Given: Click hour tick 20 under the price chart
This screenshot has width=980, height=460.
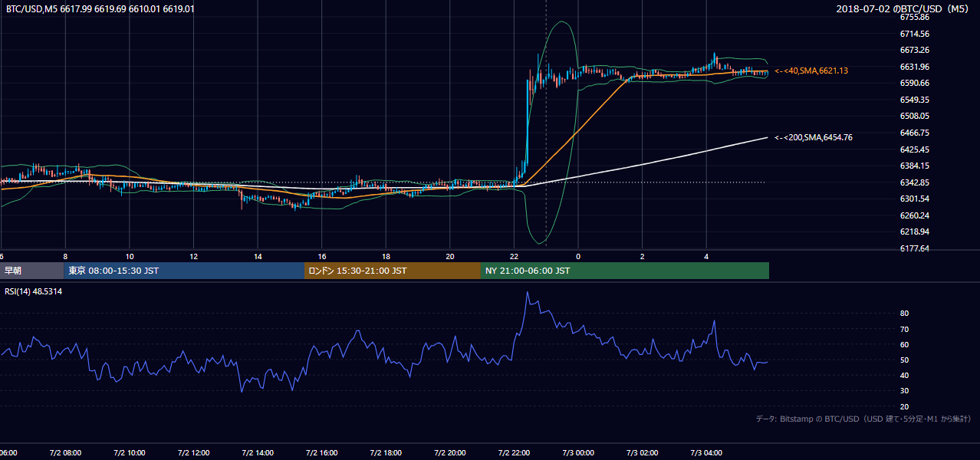Looking at the screenshot, I should coord(450,257).
